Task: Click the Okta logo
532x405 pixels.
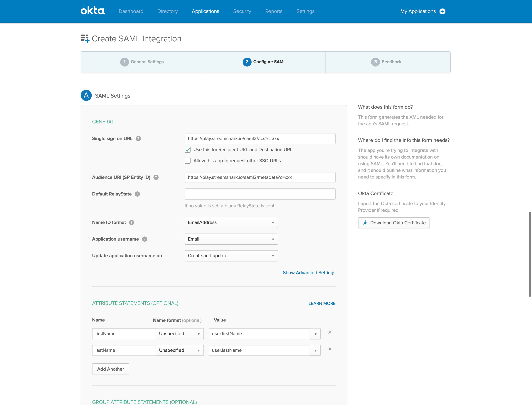Action: pyautogui.click(x=93, y=11)
